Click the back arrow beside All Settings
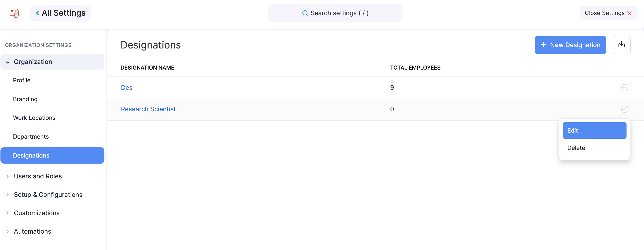This screenshot has width=644, height=250. pos(37,13)
